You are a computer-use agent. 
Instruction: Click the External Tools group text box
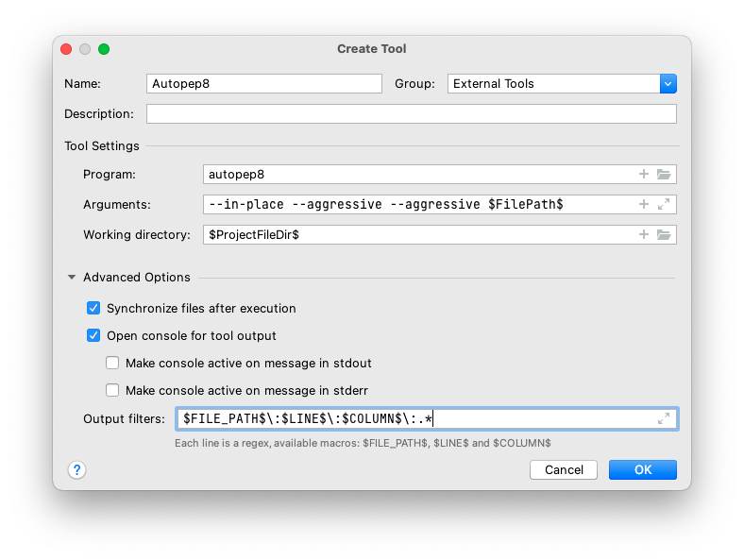[553, 83]
